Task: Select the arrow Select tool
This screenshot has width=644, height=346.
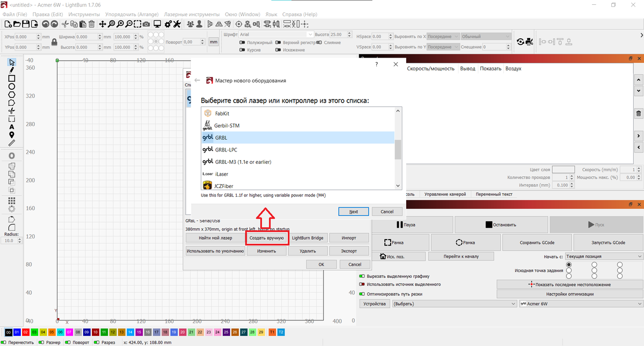Action: click(x=11, y=63)
